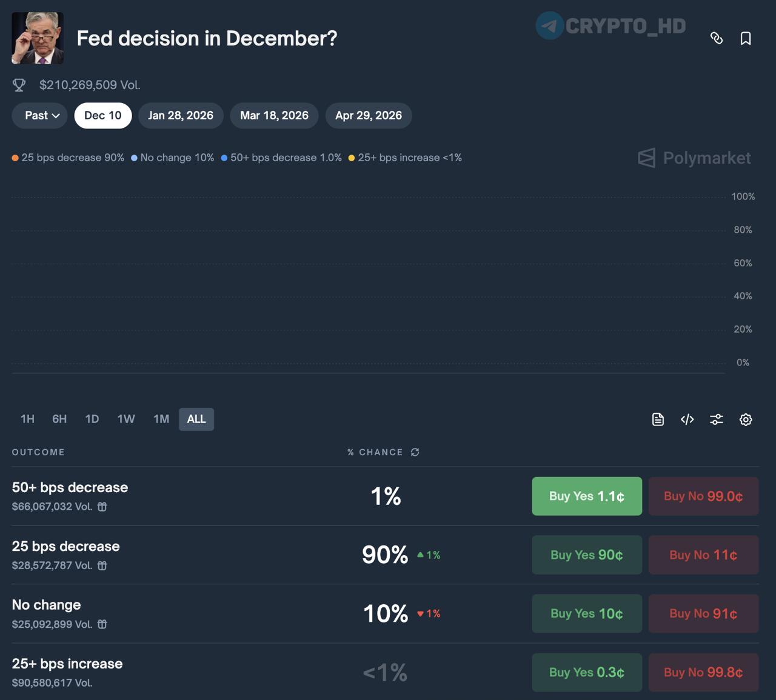Buy No at 91¢ on No change

tap(703, 613)
